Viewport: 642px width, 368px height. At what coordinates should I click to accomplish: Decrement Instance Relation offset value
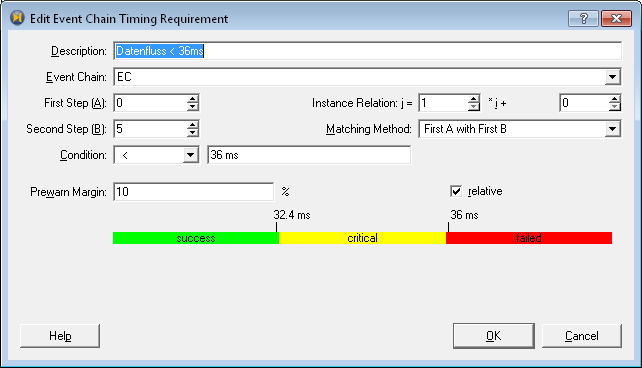pyautogui.click(x=615, y=107)
